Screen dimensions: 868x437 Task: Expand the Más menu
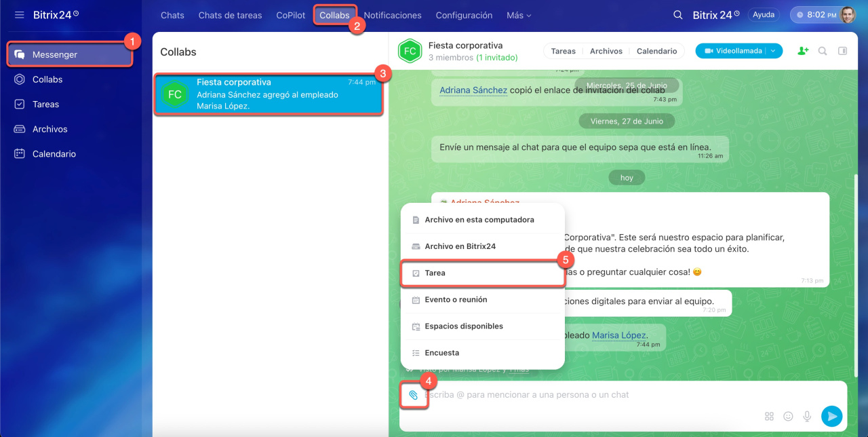(519, 15)
